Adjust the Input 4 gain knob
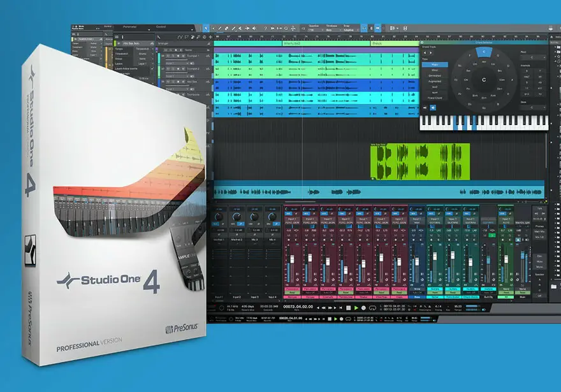The width and height of the screenshot is (561, 392). pos(272,217)
